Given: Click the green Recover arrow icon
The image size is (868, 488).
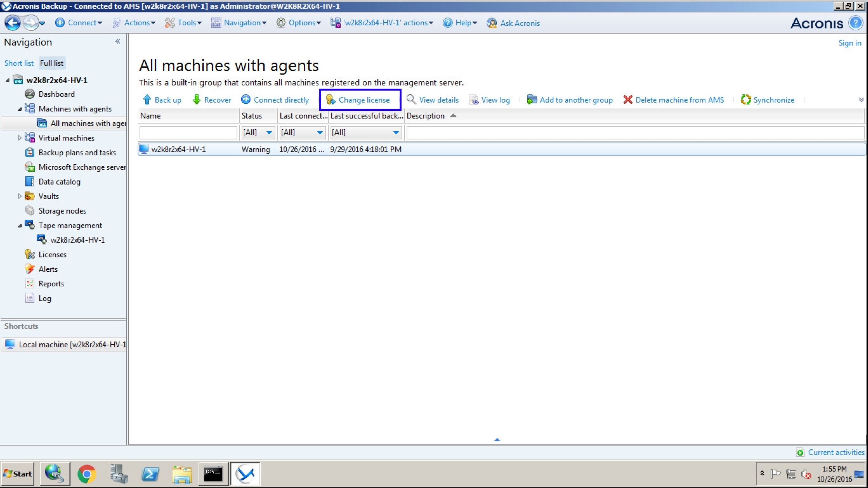Looking at the screenshot, I should click(x=197, y=100).
